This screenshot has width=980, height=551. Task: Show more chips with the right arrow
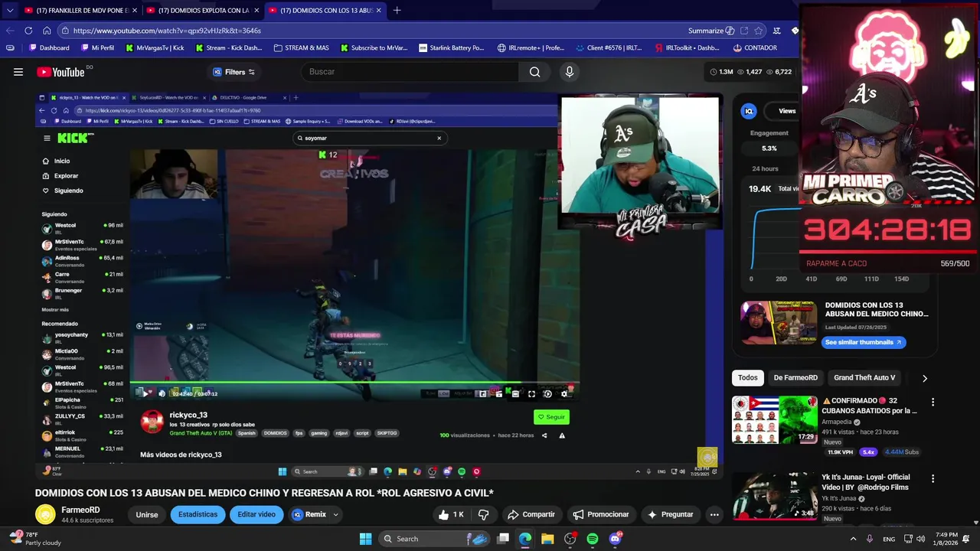click(924, 378)
